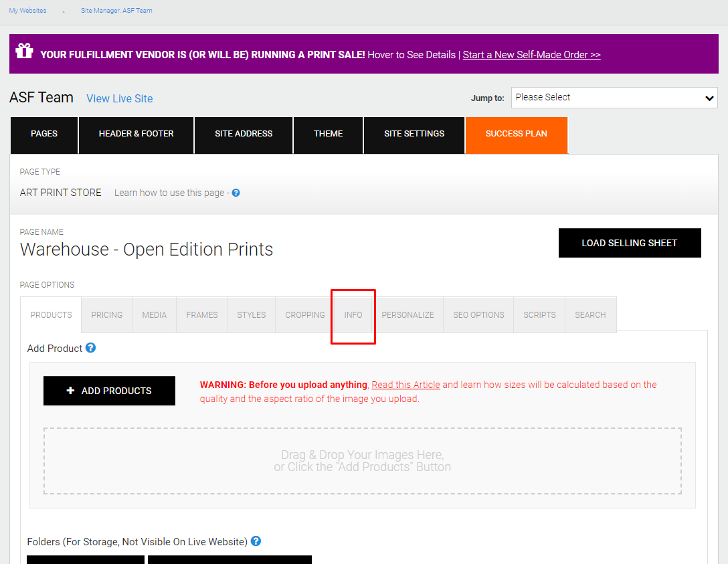
Task: Open the 'View Live Site' link
Action: click(119, 98)
